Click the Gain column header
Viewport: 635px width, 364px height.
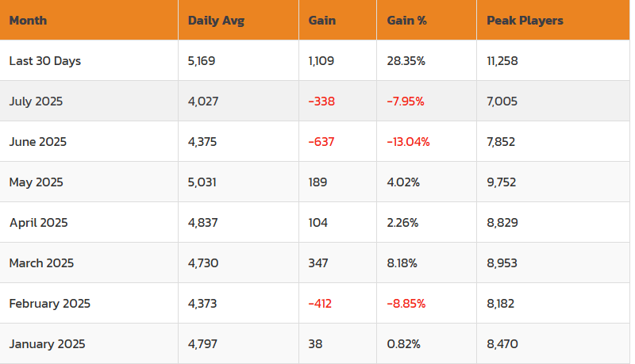click(321, 21)
